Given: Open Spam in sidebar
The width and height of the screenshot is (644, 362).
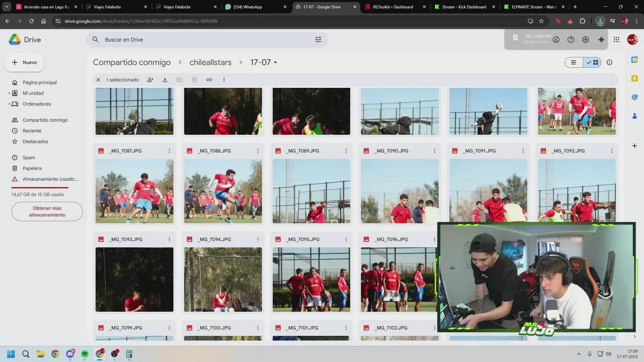Looking at the screenshot, I should click(x=29, y=158).
